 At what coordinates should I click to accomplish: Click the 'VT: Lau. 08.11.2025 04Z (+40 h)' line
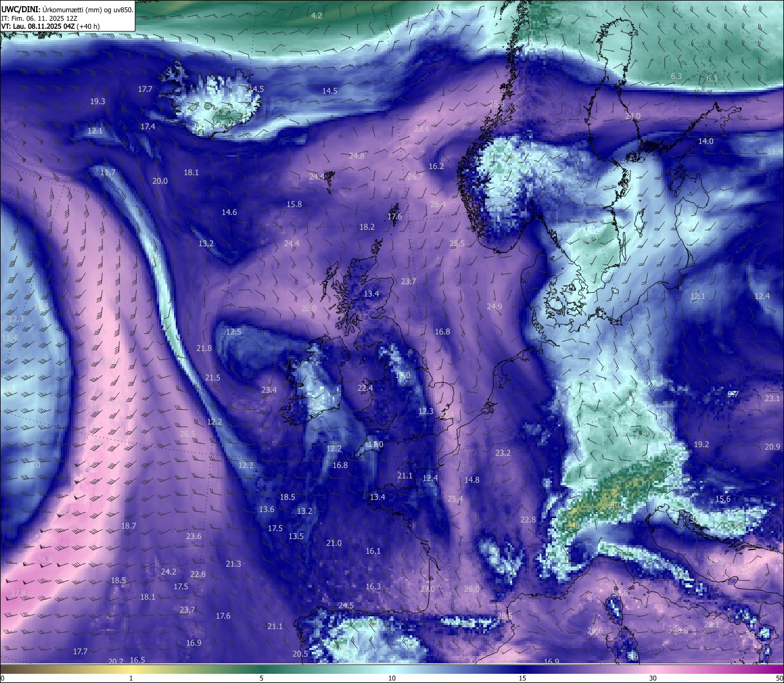pos(51,26)
